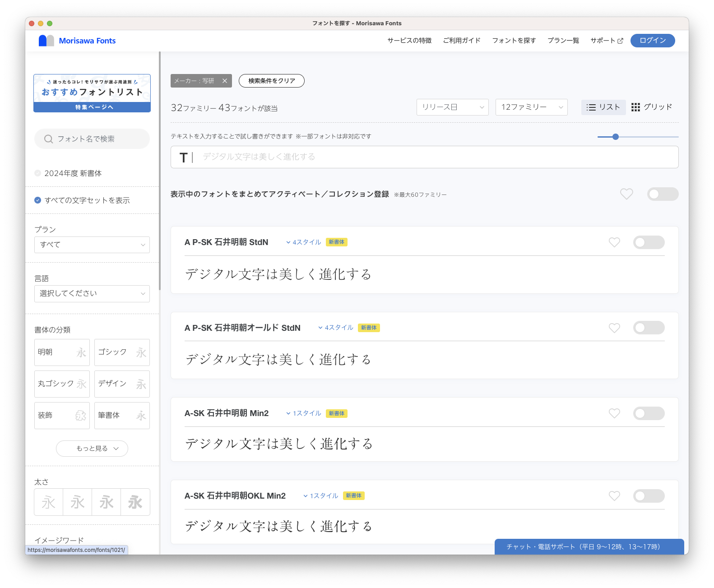Toggle activate all displayed fonts switch
714x588 pixels.
click(x=663, y=194)
